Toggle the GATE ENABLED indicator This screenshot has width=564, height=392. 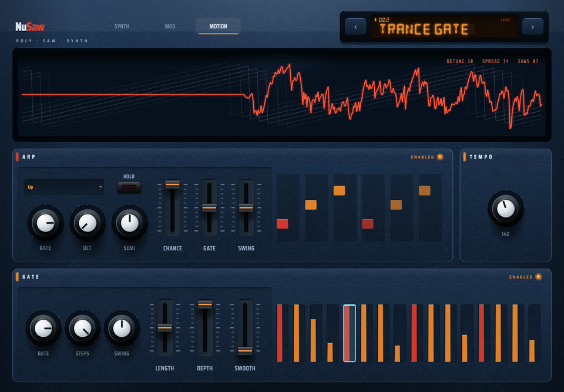538,277
